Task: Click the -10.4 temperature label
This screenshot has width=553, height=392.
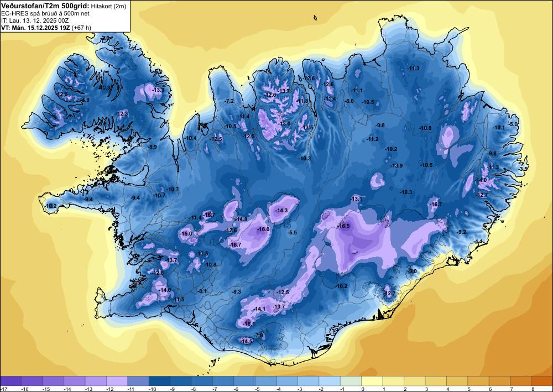Action: pyautogui.click(x=191, y=138)
